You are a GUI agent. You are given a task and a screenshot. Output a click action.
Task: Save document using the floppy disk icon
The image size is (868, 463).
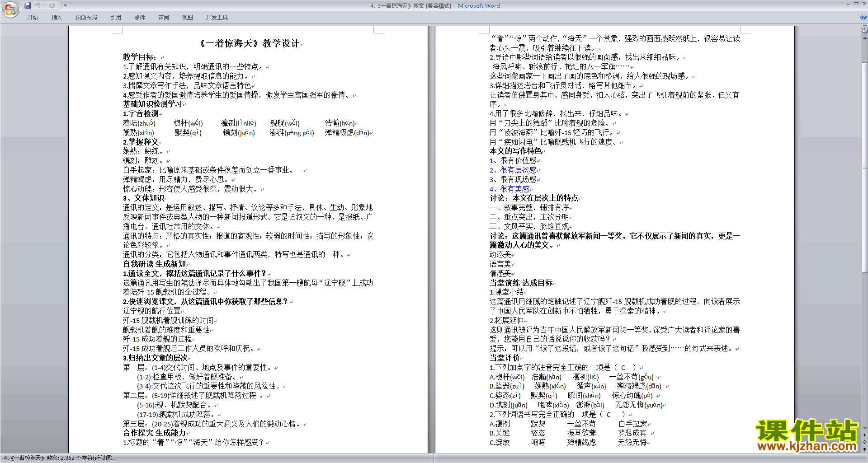[x=28, y=5]
